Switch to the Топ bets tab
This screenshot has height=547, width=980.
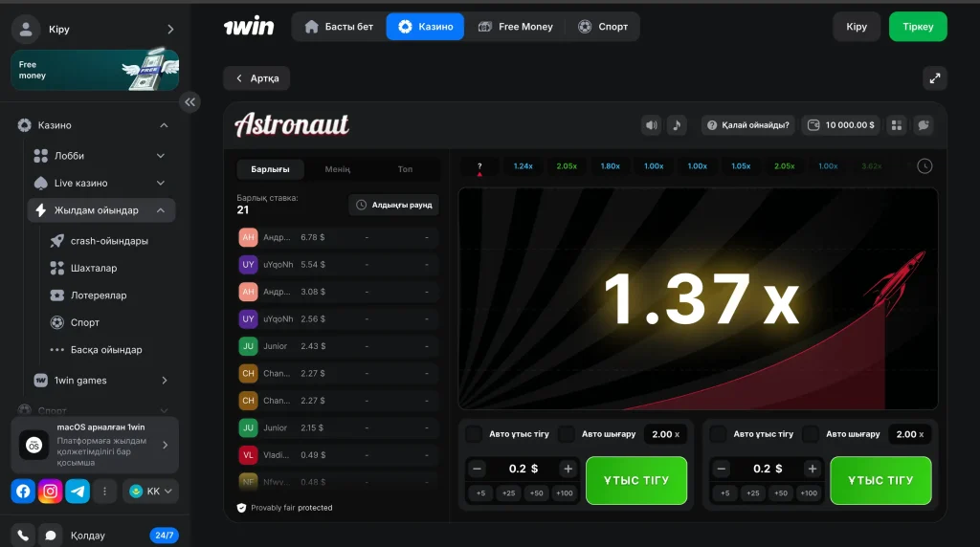point(405,169)
